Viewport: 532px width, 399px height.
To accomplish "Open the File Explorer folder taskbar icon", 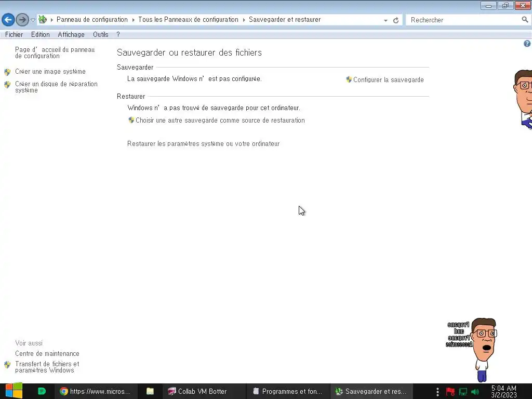I will coord(150,391).
